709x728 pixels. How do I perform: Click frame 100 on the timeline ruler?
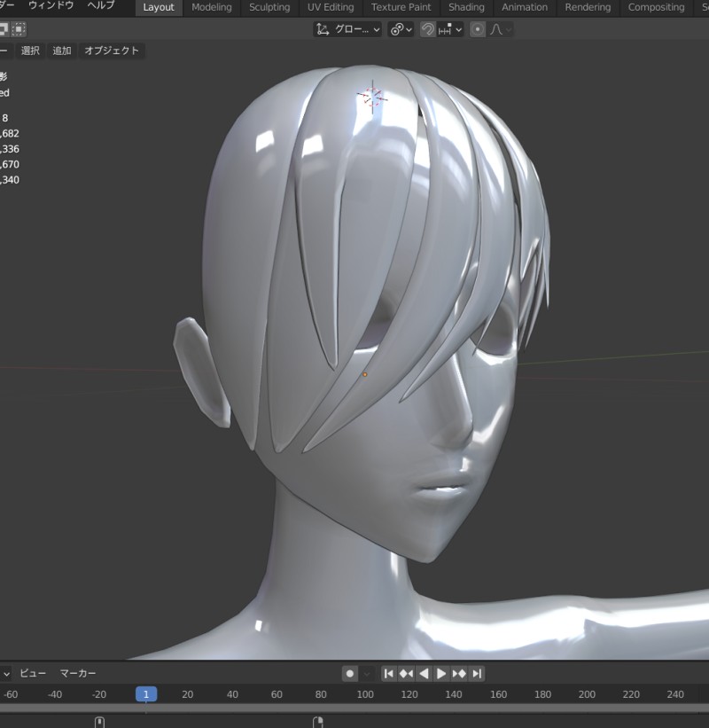coord(365,694)
